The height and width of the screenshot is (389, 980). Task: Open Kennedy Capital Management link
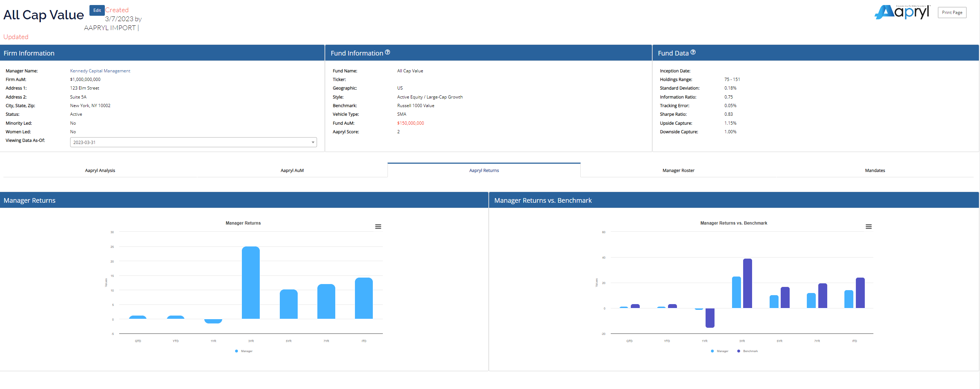point(100,71)
